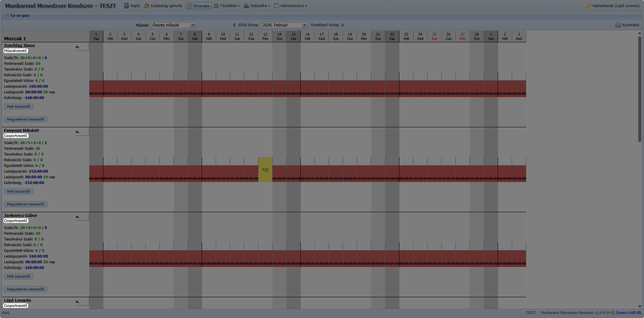Click the Szabadság igénylés house icon
644x318 pixels.
[147, 6]
